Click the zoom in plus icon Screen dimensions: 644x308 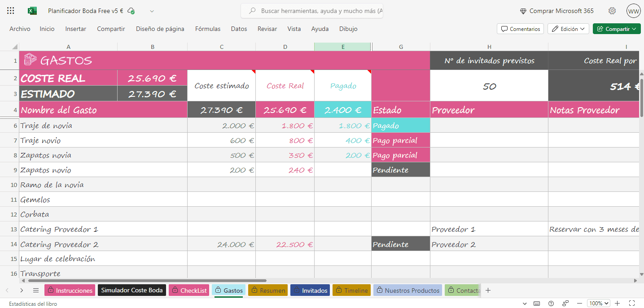pyautogui.click(x=618, y=304)
